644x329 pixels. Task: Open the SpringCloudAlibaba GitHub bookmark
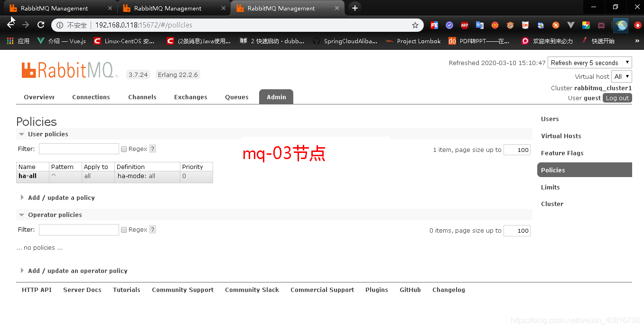coord(345,41)
